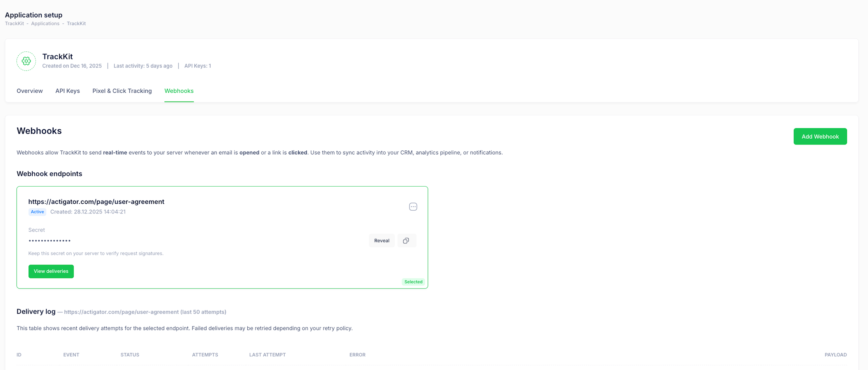Click the STATUS column header
Screen dimensions: 868x370
[x=130, y=355]
